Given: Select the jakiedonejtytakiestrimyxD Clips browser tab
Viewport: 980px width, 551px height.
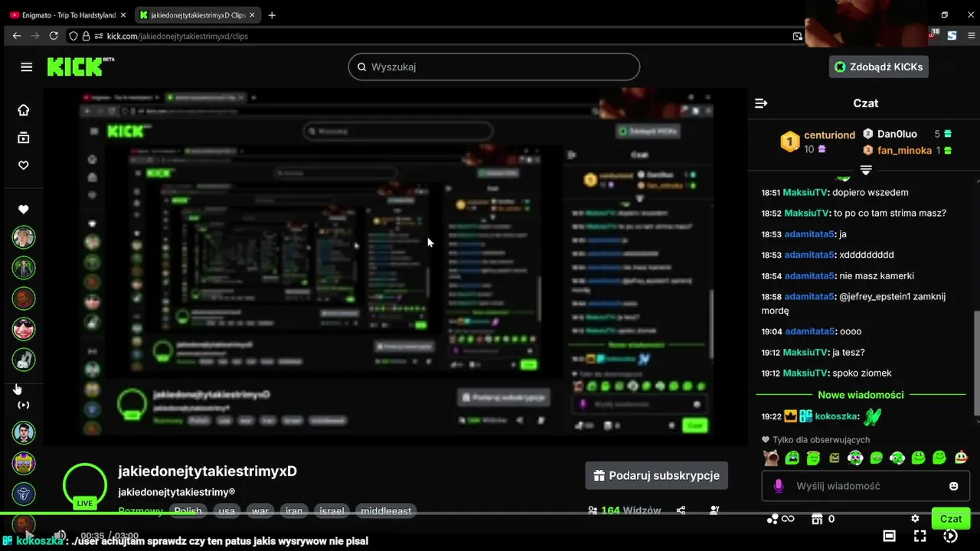Looking at the screenshot, I should pos(197,15).
